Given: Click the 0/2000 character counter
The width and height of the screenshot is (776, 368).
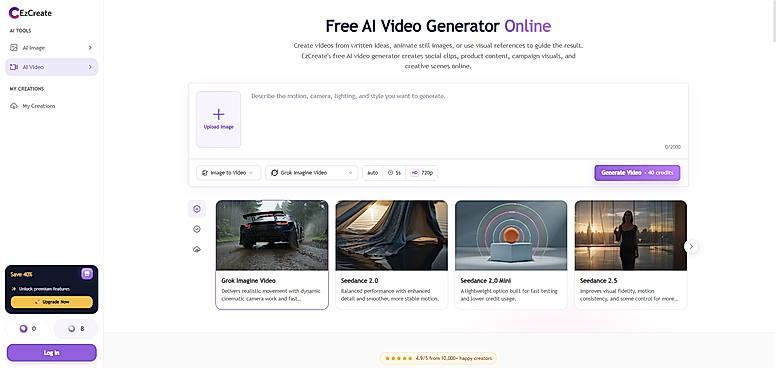Looking at the screenshot, I should 673,147.
